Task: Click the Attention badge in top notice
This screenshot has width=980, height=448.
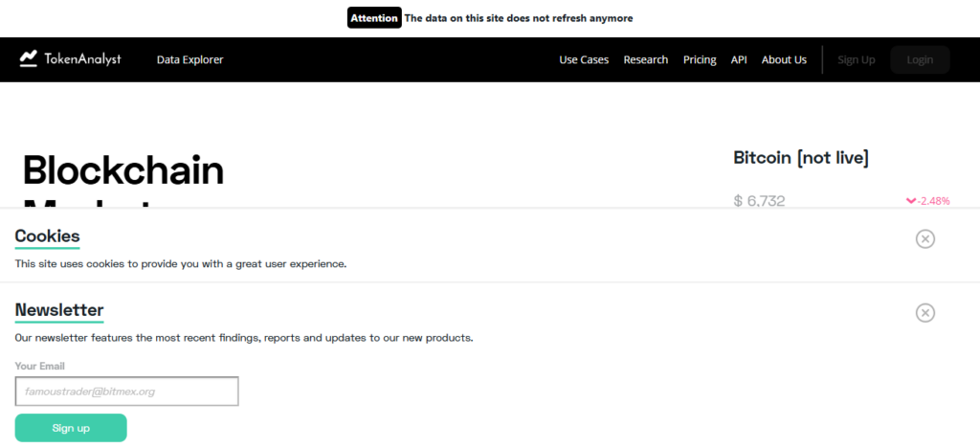Action: (x=374, y=18)
